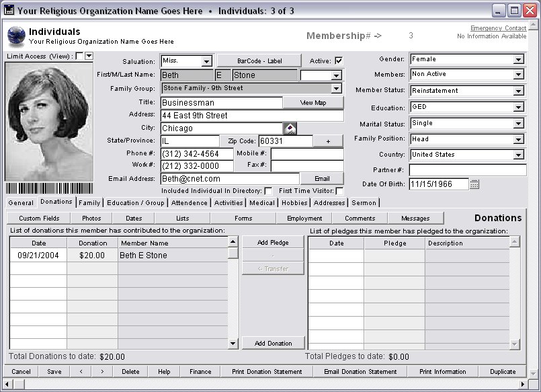541x392 pixels.
Task: Click the member photo thumbnail
Action: click(48, 121)
